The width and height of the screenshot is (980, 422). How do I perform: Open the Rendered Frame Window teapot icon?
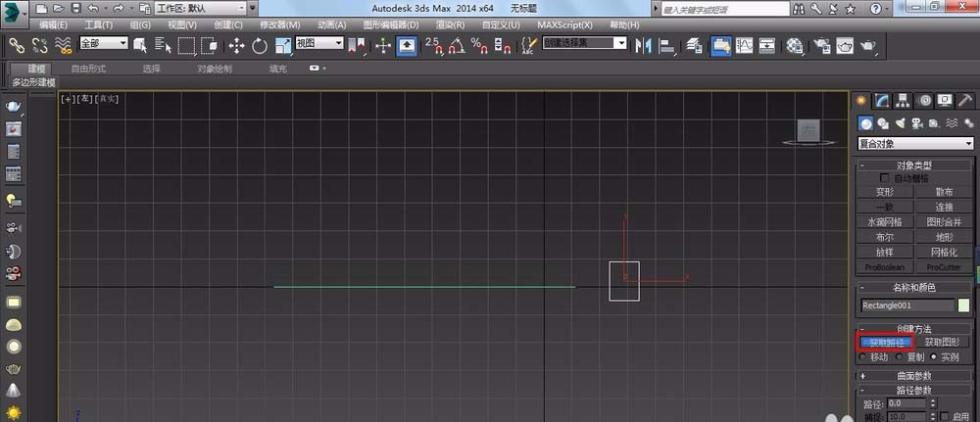pyautogui.click(x=845, y=45)
